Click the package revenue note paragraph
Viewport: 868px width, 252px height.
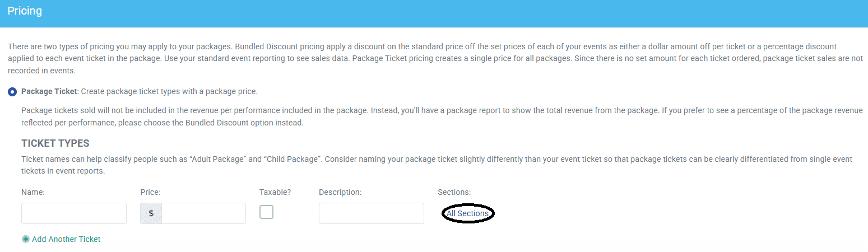pyautogui.click(x=442, y=116)
